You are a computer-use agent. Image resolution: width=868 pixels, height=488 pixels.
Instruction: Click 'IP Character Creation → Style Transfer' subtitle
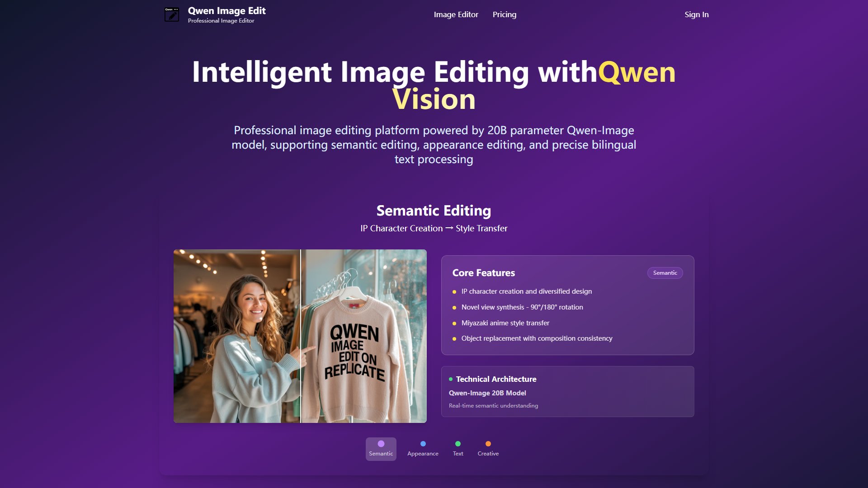coord(434,229)
